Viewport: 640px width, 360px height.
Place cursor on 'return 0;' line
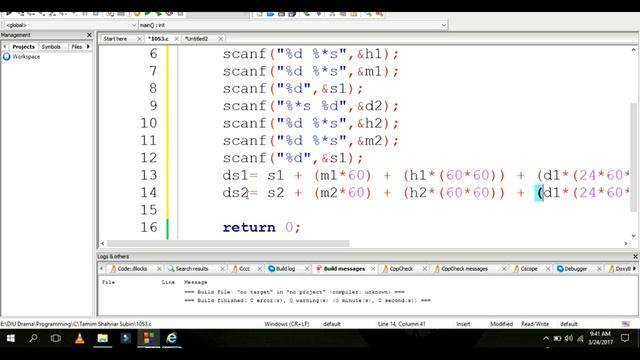pyautogui.click(x=262, y=227)
